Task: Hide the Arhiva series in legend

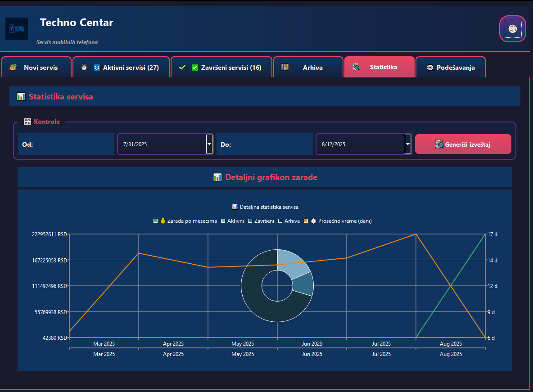Action: 280,221
